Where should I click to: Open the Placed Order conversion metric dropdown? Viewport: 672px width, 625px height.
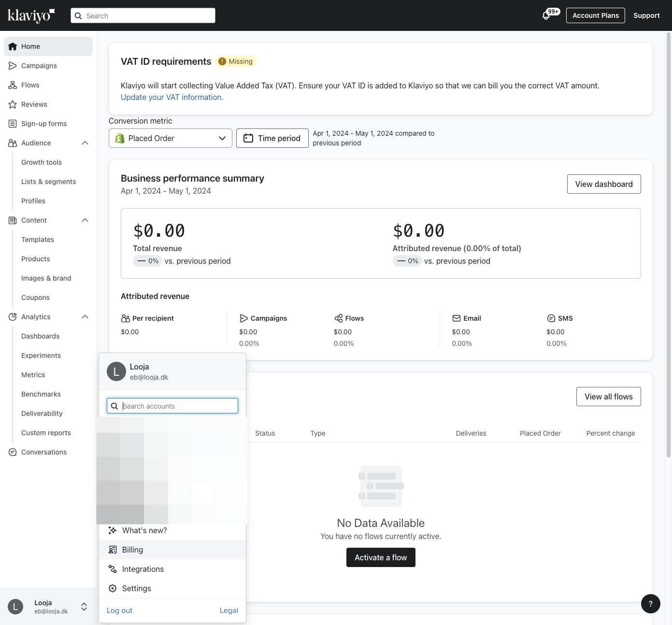171,138
